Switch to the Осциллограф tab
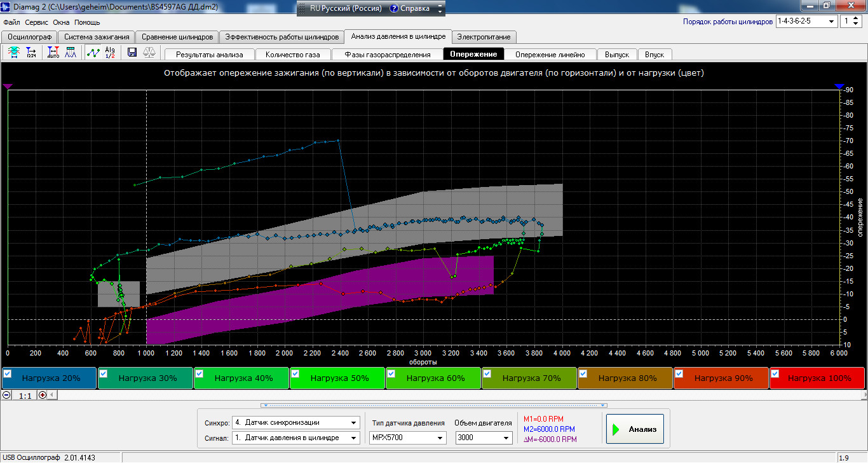Screen dimensions: 868x463 (x=29, y=37)
